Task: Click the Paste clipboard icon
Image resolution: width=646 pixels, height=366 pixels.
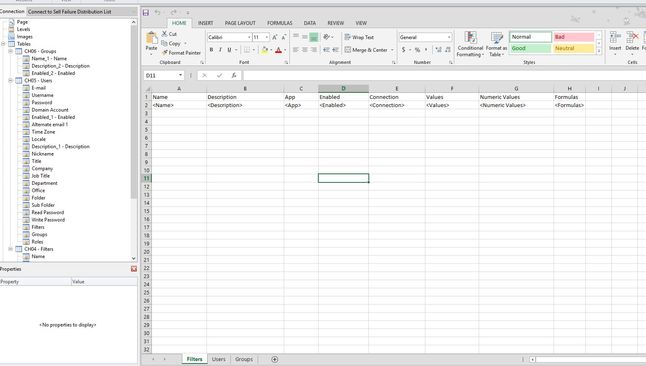Action: click(151, 38)
